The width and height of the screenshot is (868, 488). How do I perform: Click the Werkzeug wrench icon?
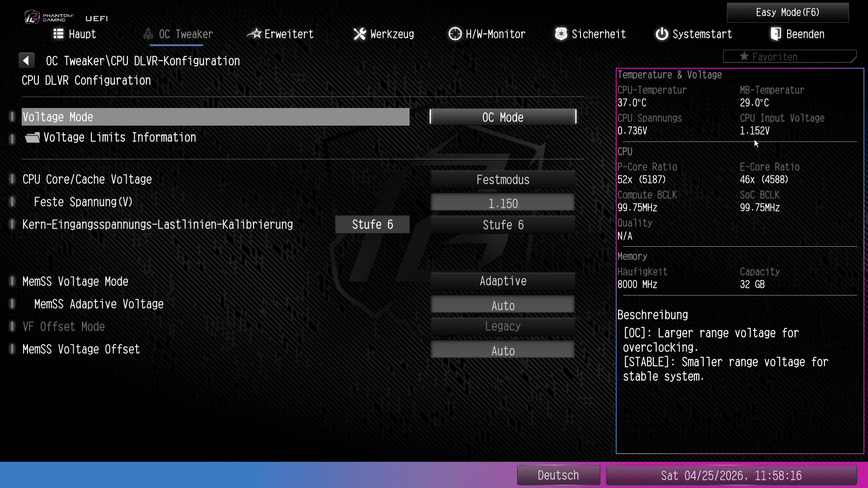(360, 34)
